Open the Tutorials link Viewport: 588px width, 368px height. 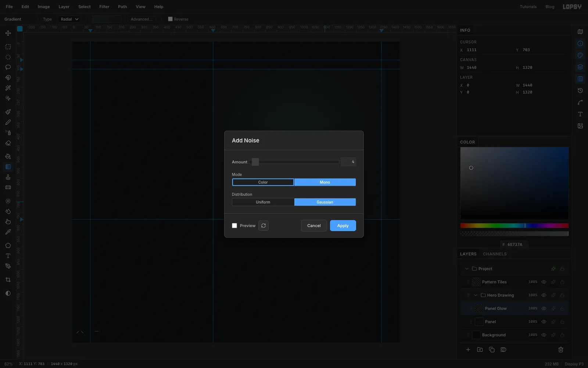(528, 7)
